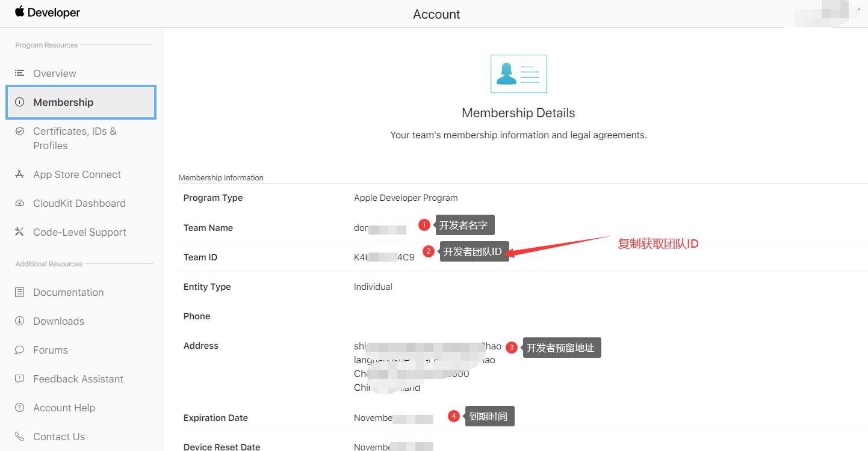Select the Membership sidebar item
The height and width of the screenshot is (451, 868).
coord(81,102)
